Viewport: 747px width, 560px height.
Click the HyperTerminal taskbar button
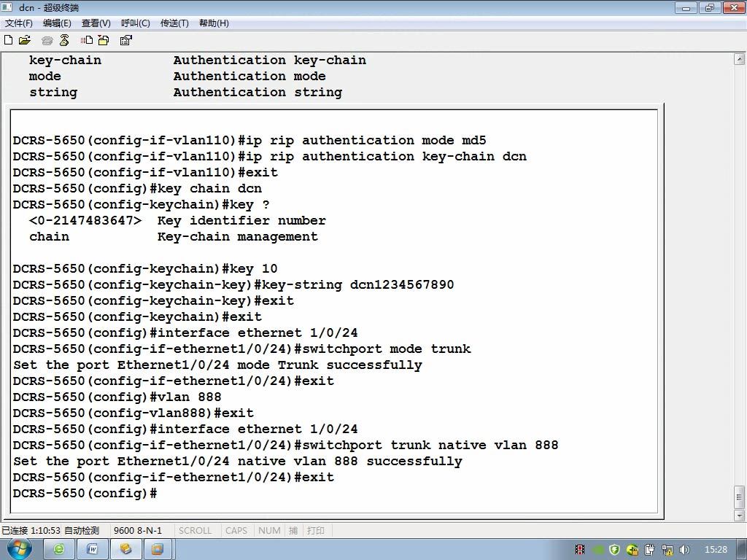(125, 549)
